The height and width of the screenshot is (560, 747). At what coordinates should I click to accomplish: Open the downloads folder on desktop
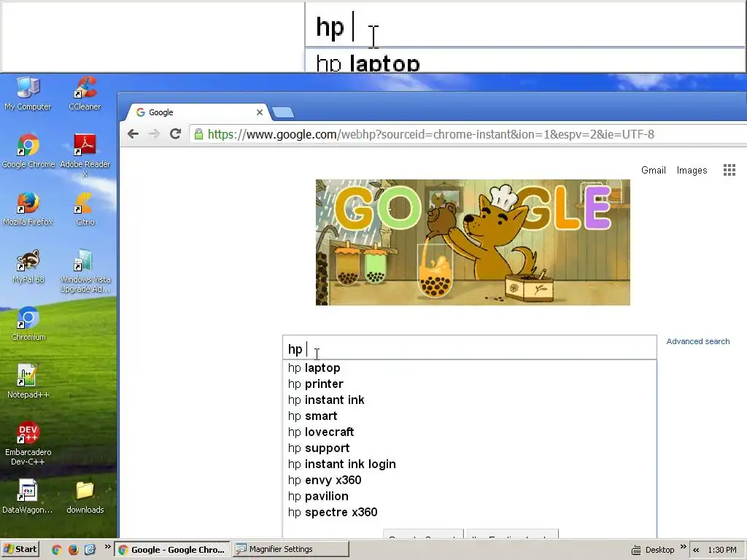pyautogui.click(x=85, y=497)
